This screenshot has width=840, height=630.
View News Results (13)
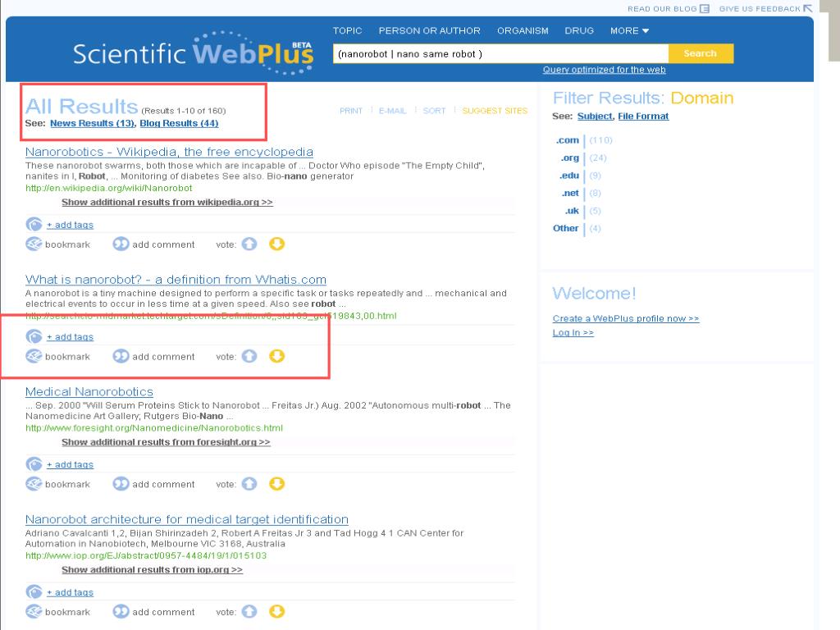coord(92,123)
